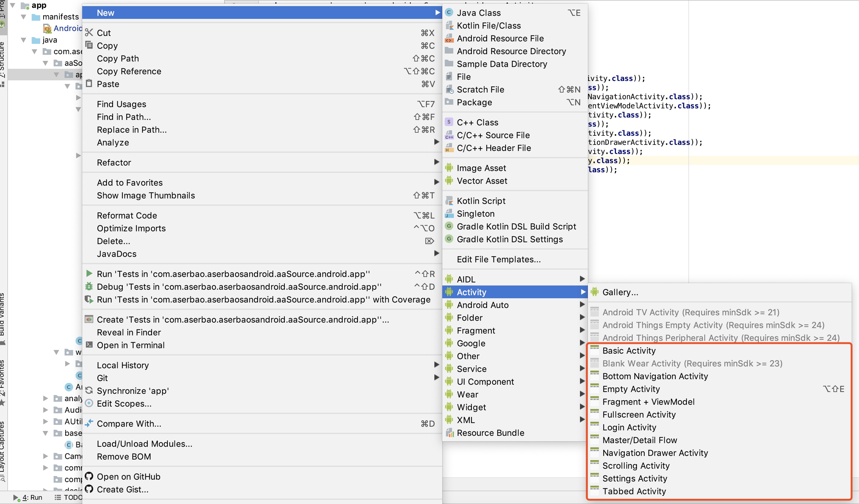This screenshot has width=859, height=504.
Task: Pick Tabbed Activity template
Action: coord(719,491)
